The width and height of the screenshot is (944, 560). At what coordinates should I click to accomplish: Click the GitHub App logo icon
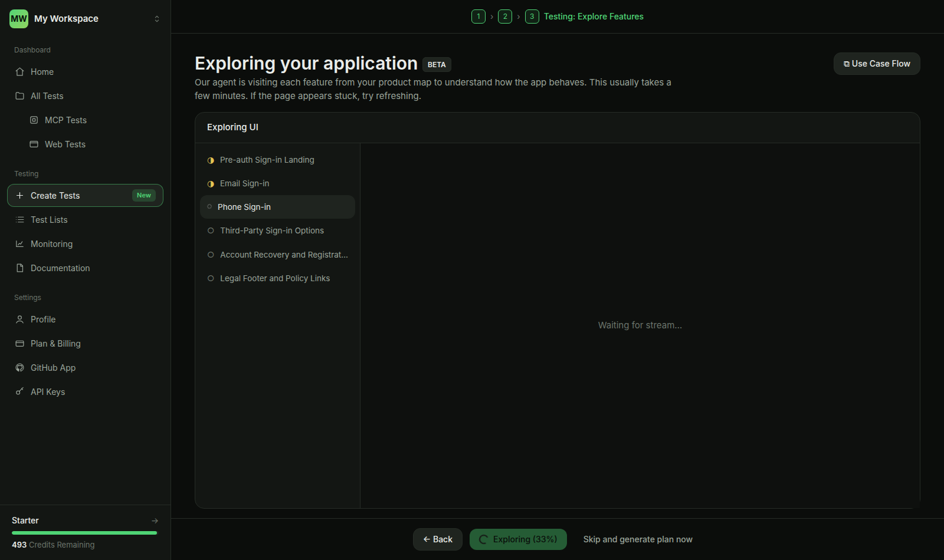[x=19, y=368]
